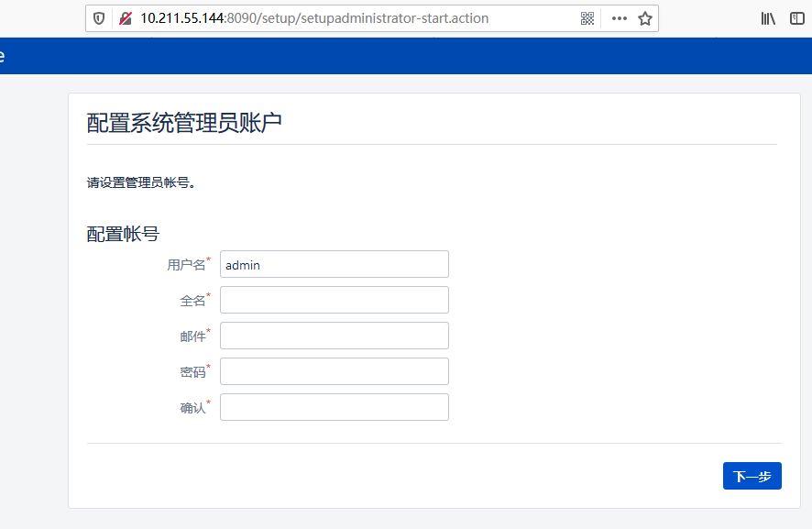The height and width of the screenshot is (529, 812).
Task: Click the 密码 field label
Action: click(x=192, y=372)
